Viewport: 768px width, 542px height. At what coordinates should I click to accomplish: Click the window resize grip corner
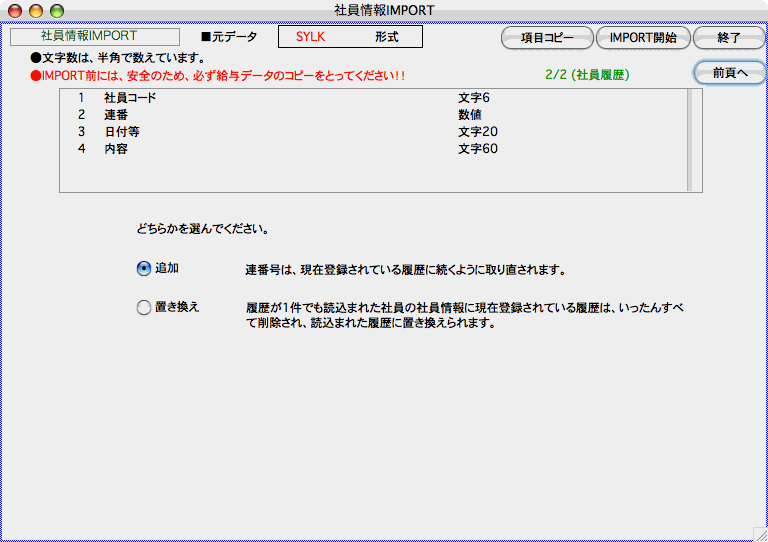759,533
